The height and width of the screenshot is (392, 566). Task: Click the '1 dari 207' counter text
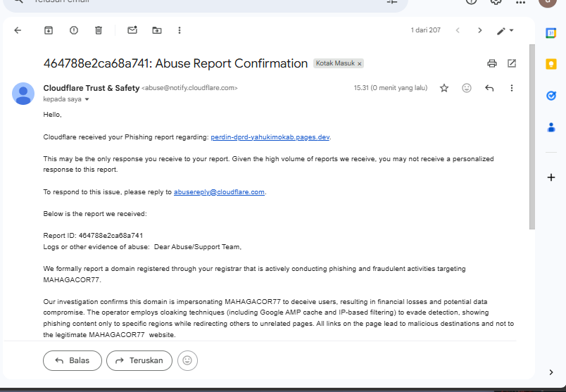pyautogui.click(x=426, y=30)
